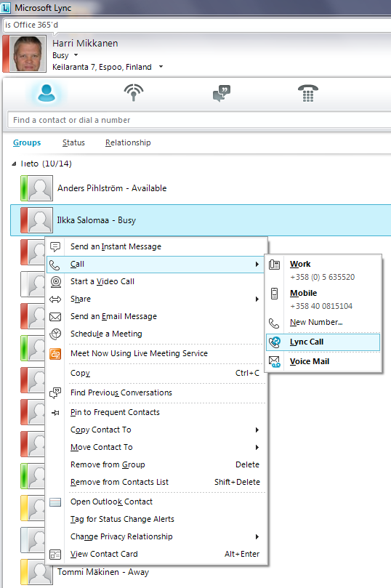Viewport: 391px width, 588px height.
Task: Choose Send an Email Message
Action: pos(156,316)
